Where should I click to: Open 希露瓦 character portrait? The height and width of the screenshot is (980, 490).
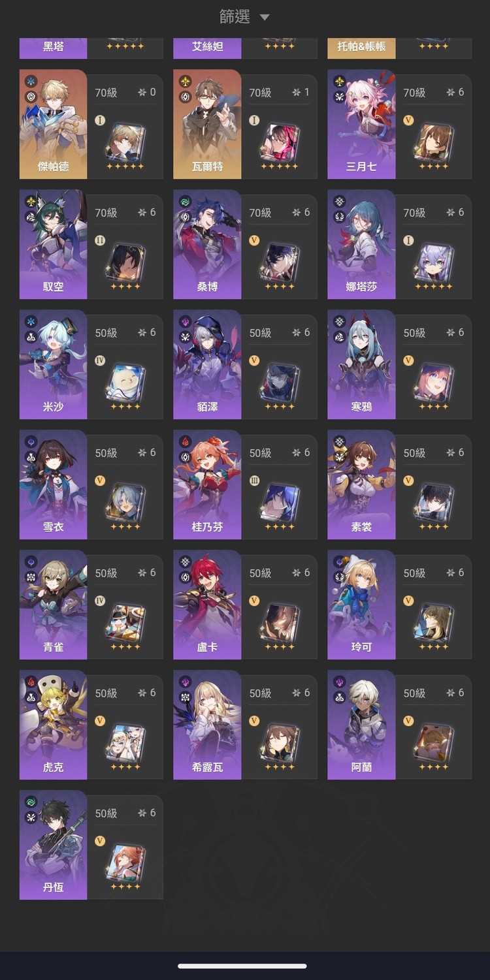pos(207,725)
